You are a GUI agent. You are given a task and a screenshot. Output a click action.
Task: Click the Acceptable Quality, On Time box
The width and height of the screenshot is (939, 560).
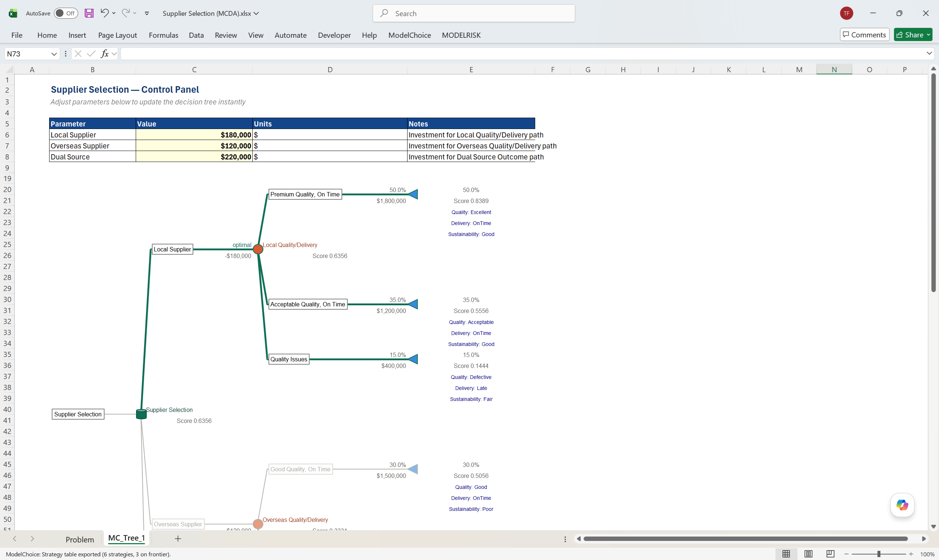point(308,304)
